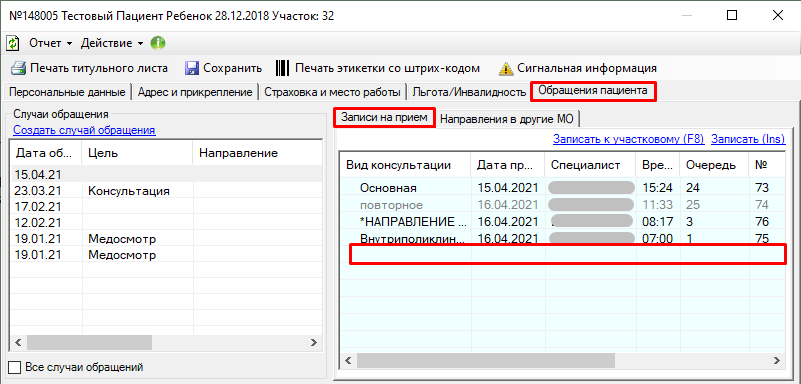Open the Действие dropdown menu
The height and width of the screenshot is (384, 801).
pyautogui.click(x=112, y=43)
